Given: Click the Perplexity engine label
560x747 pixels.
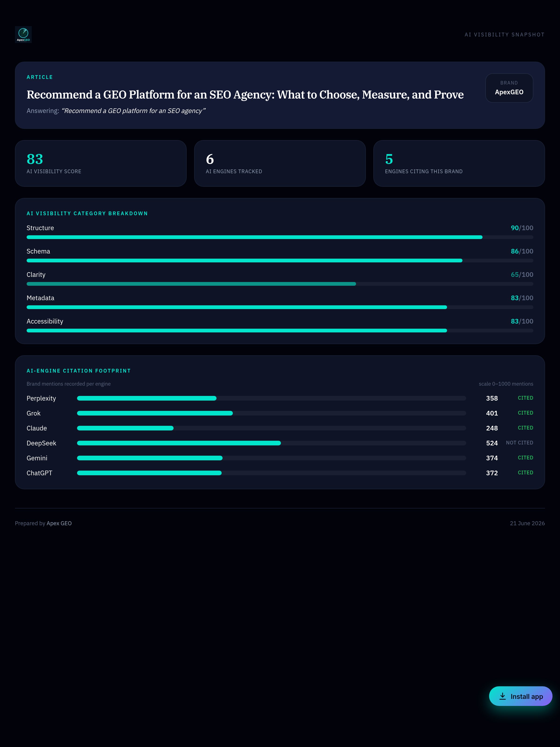Looking at the screenshot, I should click(41, 398).
